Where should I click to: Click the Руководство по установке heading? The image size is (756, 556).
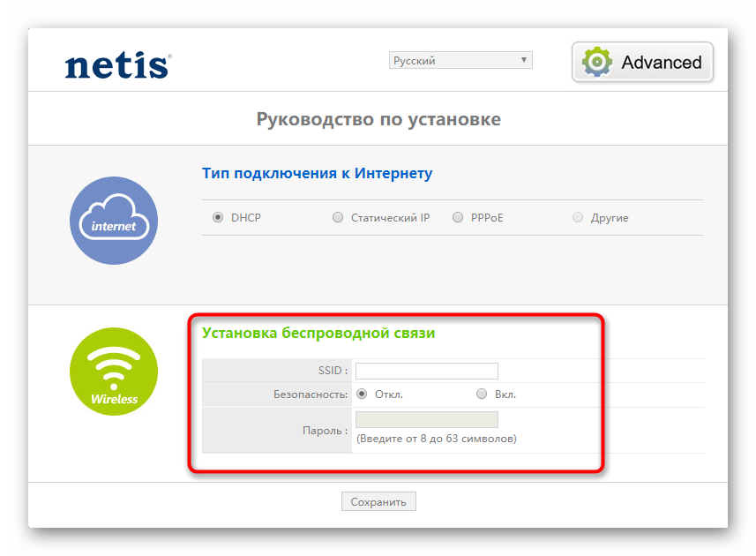click(x=378, y=119)
